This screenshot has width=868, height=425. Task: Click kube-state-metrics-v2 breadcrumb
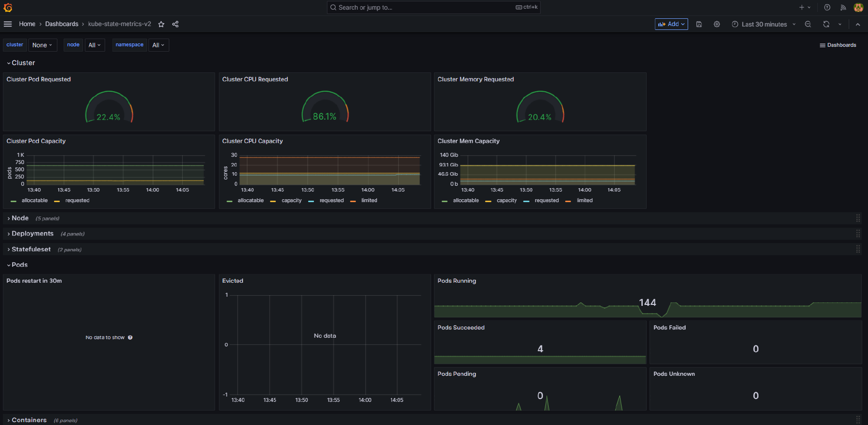click(120, 24)
